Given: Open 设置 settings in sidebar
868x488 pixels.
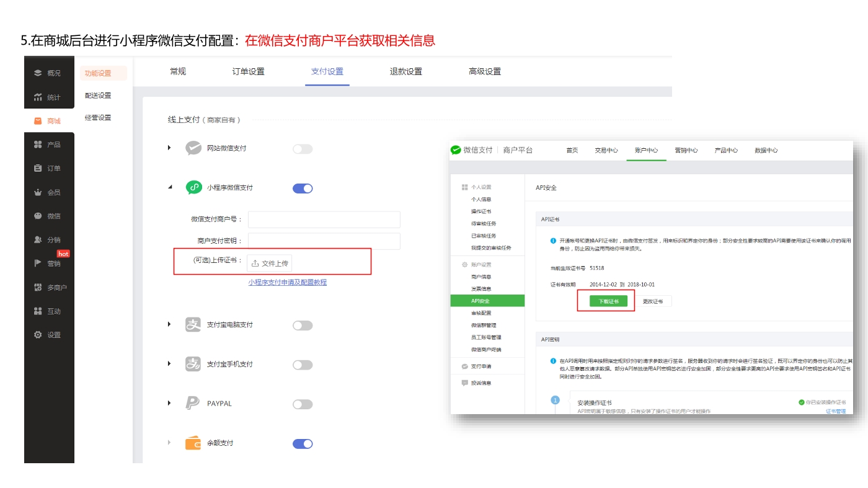Looking at the screenshot, I should pos(49,335).
